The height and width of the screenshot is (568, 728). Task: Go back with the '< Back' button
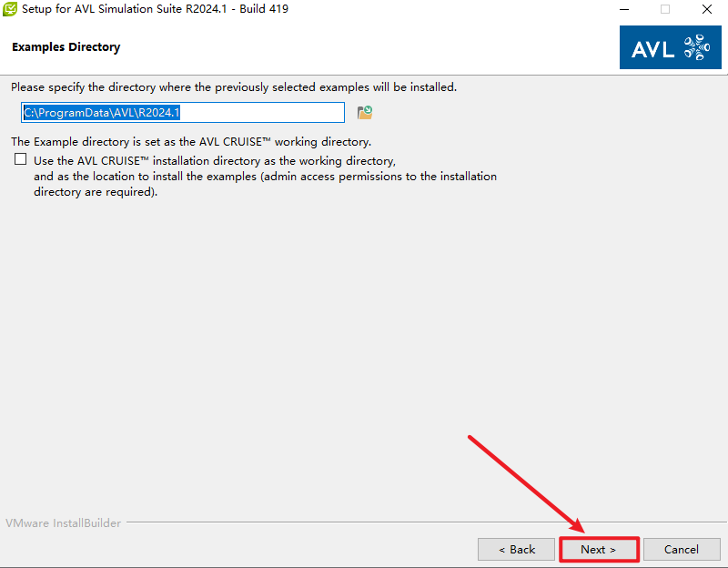516,549
